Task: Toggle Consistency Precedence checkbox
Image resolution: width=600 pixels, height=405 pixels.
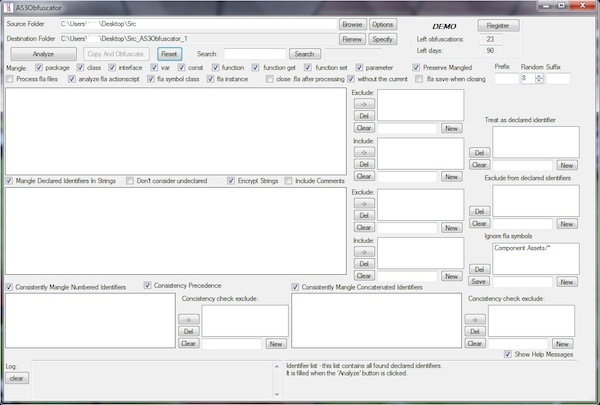Action: (x=147, y=285)
